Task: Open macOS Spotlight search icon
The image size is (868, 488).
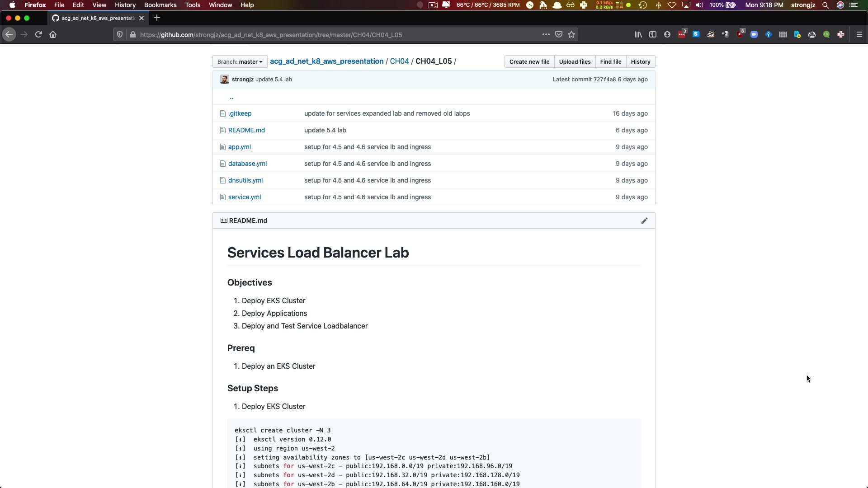Action: click(825, 5)
